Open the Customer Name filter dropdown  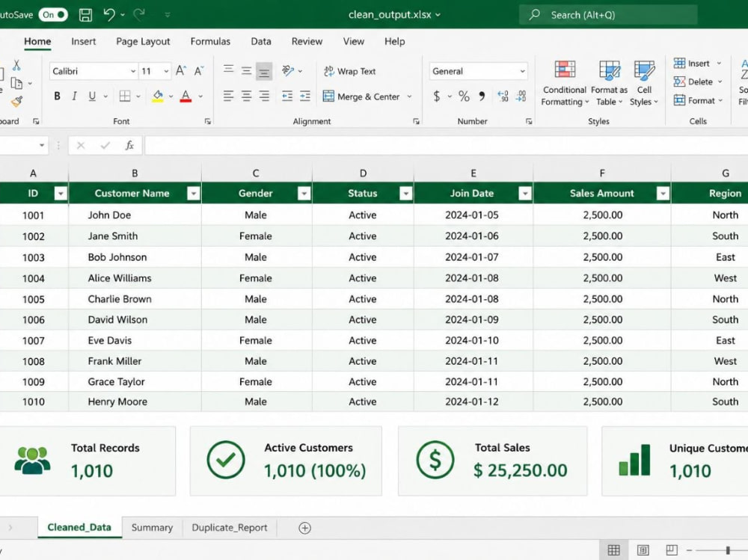[193, 193]
